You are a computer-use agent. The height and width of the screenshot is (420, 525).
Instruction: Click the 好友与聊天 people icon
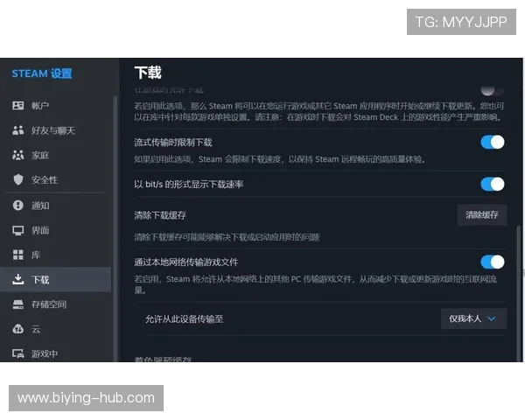pos(17,130)
